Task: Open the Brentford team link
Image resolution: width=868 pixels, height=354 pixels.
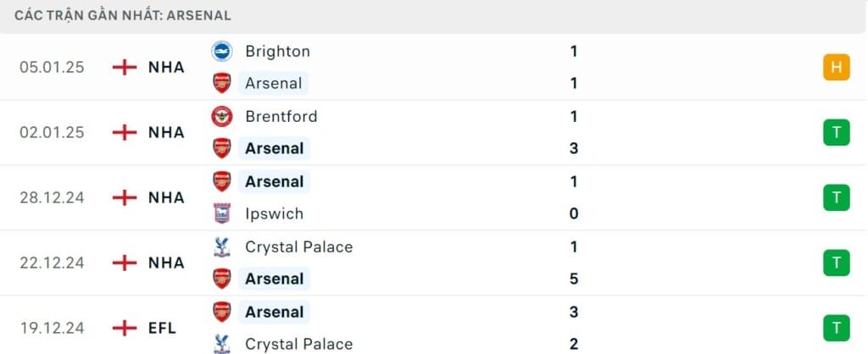Action: (x=281, y=117)
